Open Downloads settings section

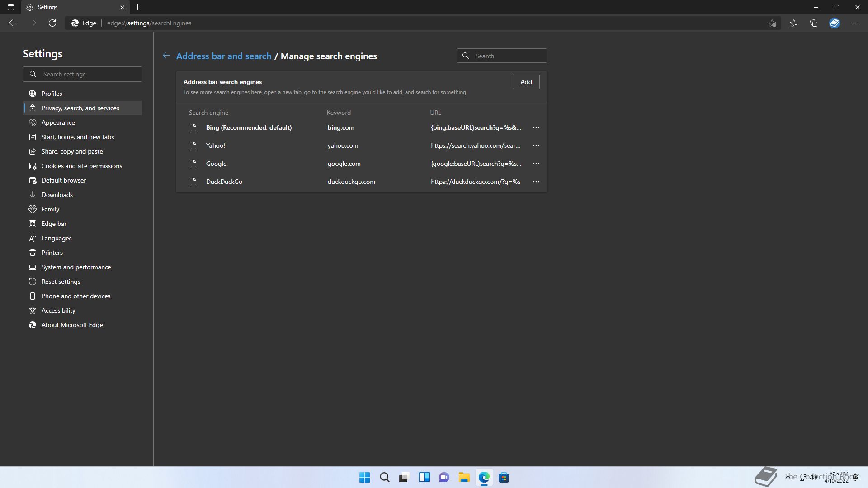(82, 195)
